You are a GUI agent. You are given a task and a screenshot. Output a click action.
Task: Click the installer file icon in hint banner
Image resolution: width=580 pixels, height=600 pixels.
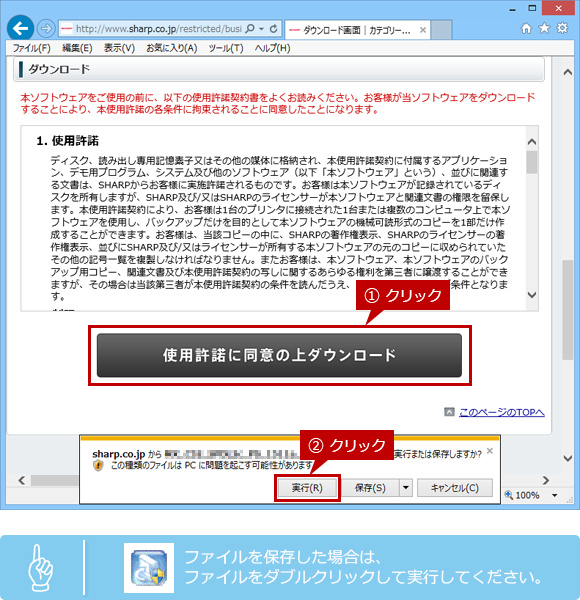click(x=149, y=568)
